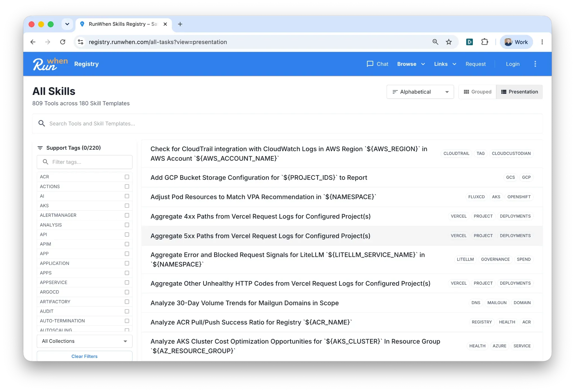Click the Clear Filters button
575x392 pixels.
tap(85, 356)
